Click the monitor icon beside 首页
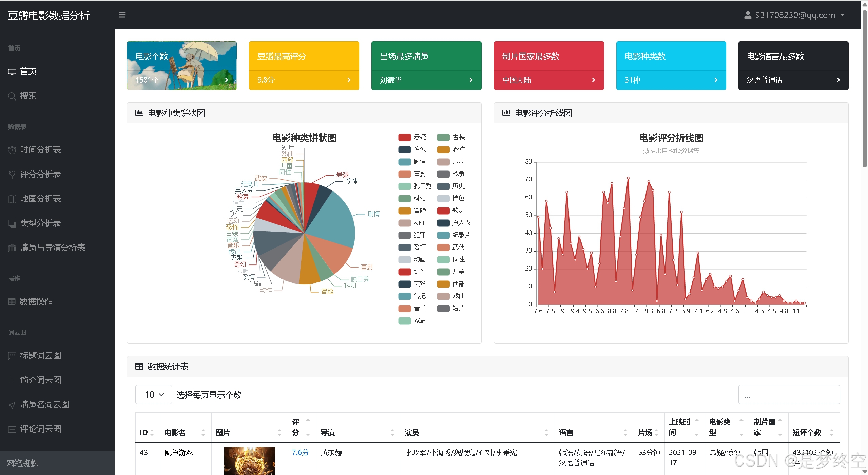The width and height of the screenshot is (868, 475). (x=12, y=72)
